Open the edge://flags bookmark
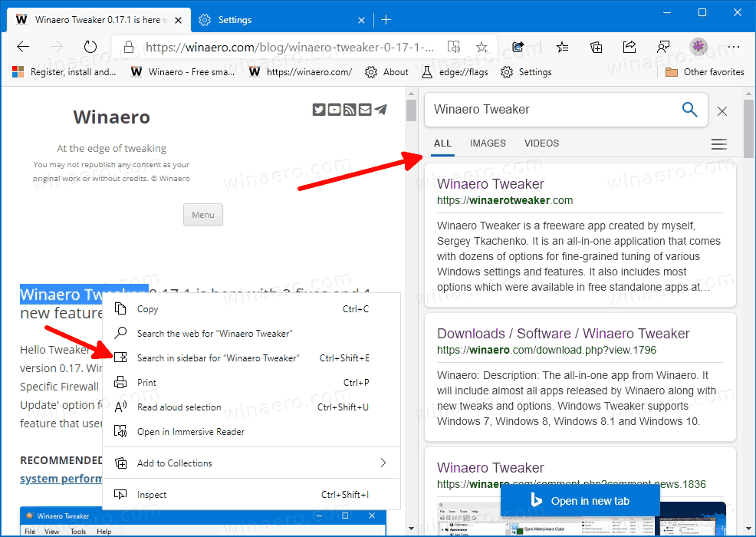Image resolution: width=756 pixels, height=537 pixels. (455, 72)
